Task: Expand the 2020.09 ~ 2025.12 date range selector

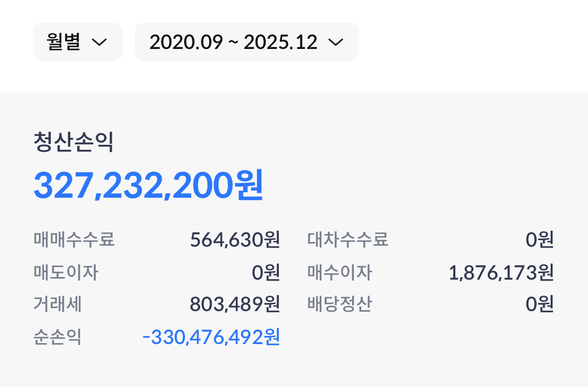Action: [x=234, y=42]
